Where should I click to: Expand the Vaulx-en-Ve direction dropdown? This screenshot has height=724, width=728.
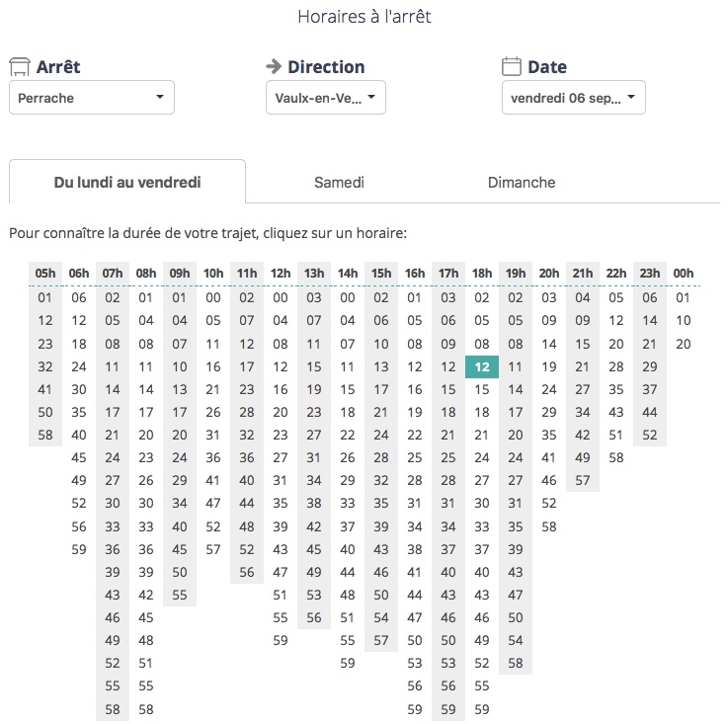[326, 98]
